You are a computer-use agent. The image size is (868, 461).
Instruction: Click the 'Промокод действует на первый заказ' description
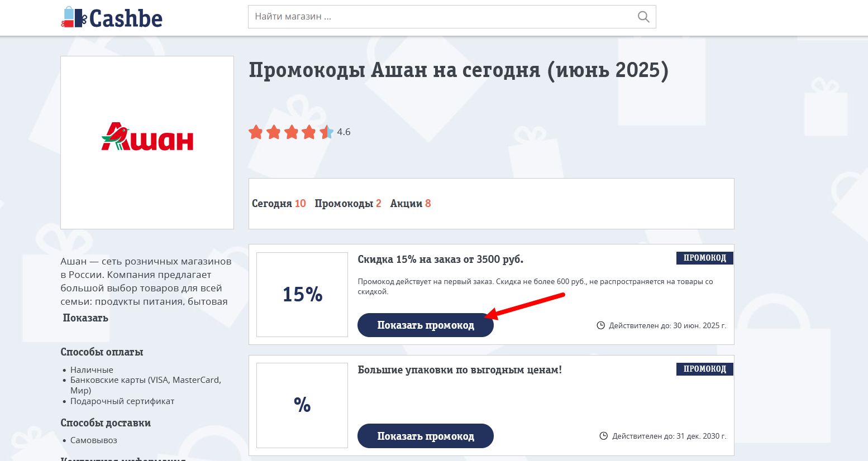535,286
